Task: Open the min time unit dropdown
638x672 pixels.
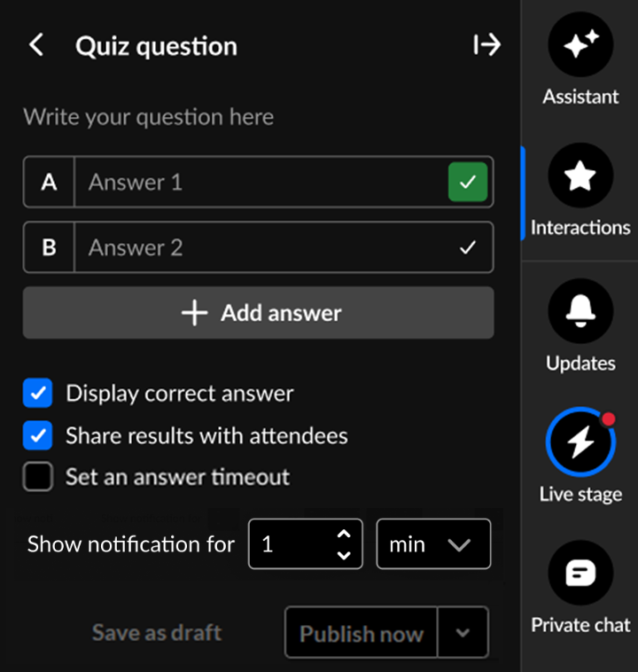Action: coord(433,543)
